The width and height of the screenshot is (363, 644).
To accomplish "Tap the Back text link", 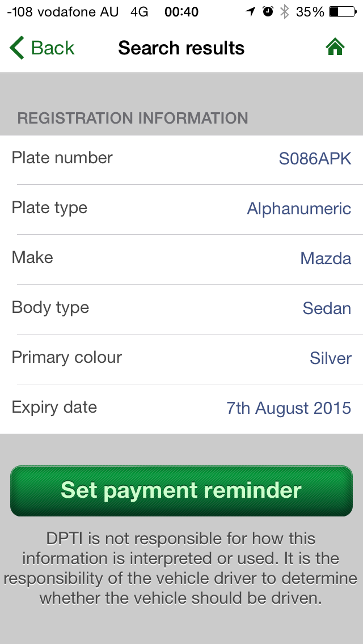I will [53, 48].
